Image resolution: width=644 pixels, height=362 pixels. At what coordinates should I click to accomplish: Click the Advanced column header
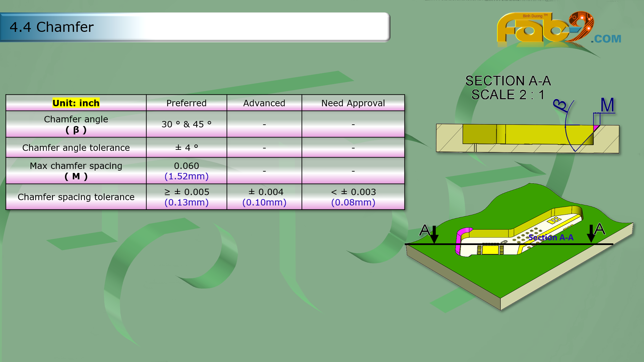[x=264, y=103]
